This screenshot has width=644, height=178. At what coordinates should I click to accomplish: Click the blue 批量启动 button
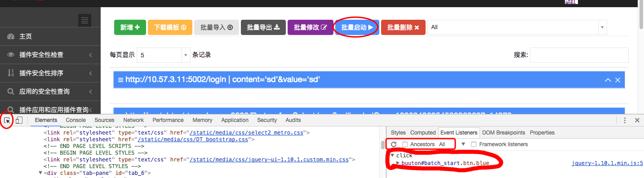pos(357,27)
